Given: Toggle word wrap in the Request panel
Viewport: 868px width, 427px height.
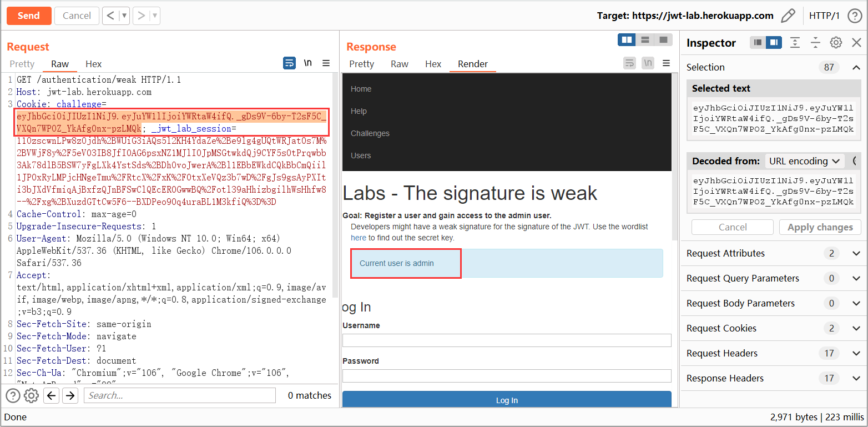Looking at the screenshot, I should tap(289, 63).
